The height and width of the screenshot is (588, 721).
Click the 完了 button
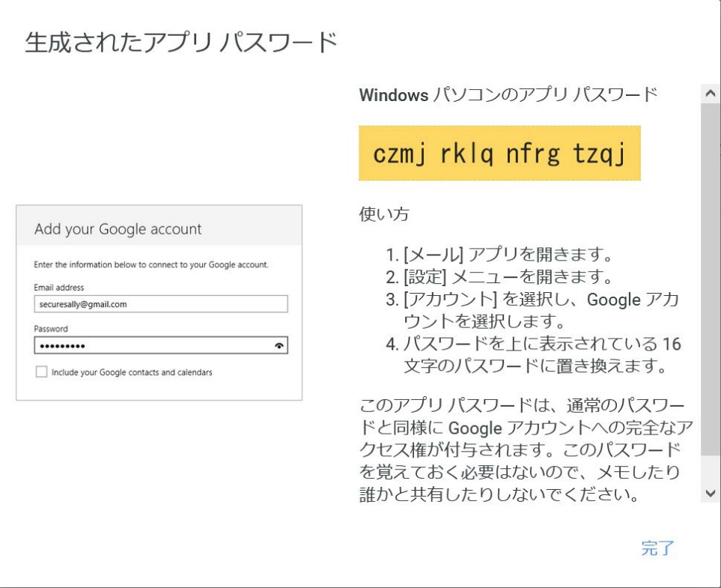click(657, 548)
